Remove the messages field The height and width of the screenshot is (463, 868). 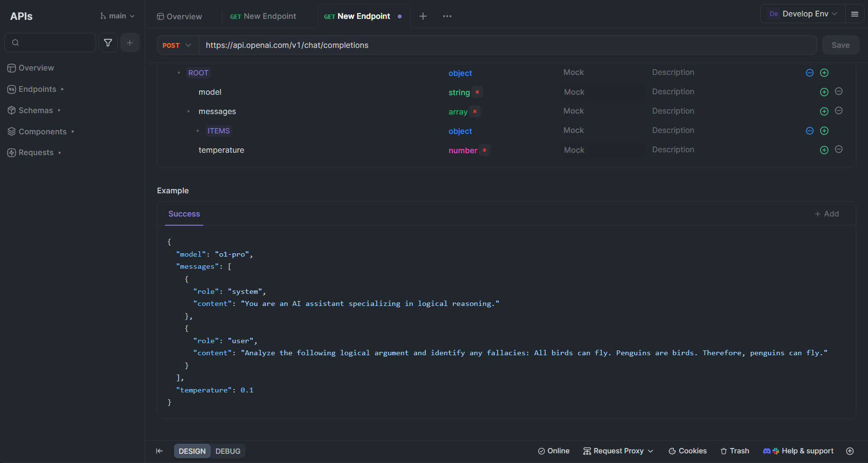tap(839, 111)
